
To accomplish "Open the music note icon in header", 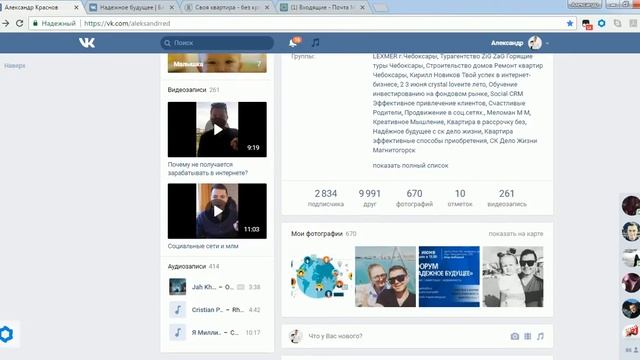I will [x=316, y=42].
